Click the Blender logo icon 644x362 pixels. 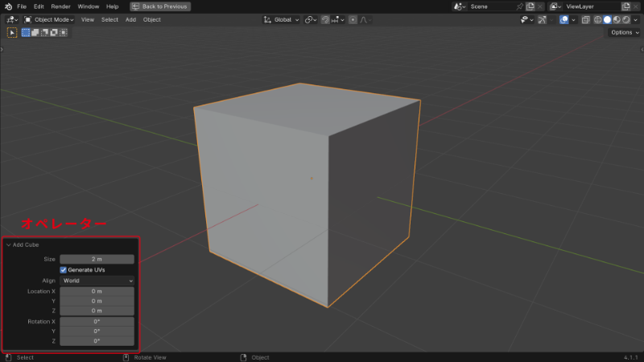7,6
